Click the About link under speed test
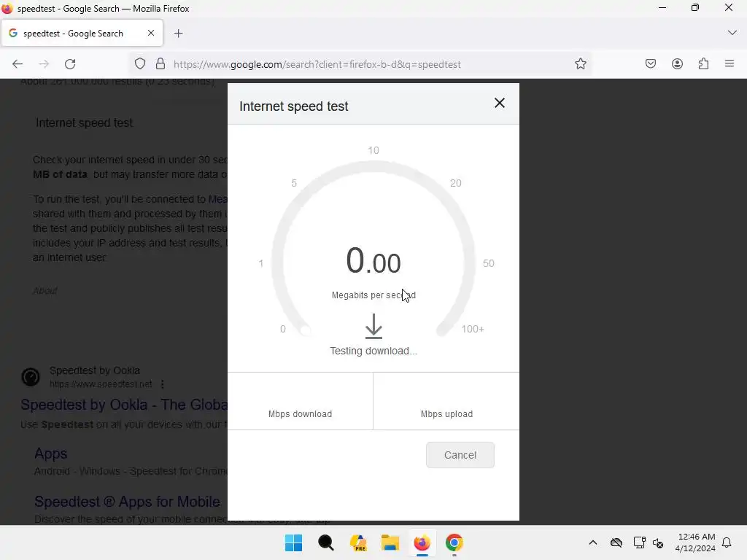747x560 pixels. [x=45, y=290]
